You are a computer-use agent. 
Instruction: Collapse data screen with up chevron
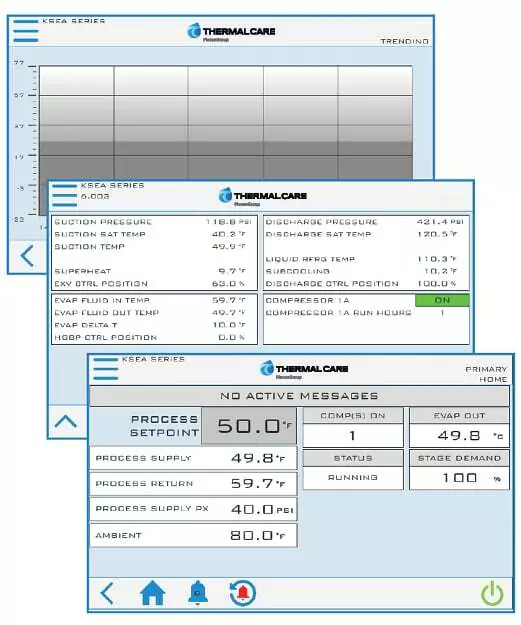pyautogui.click(x=66, y=421)
